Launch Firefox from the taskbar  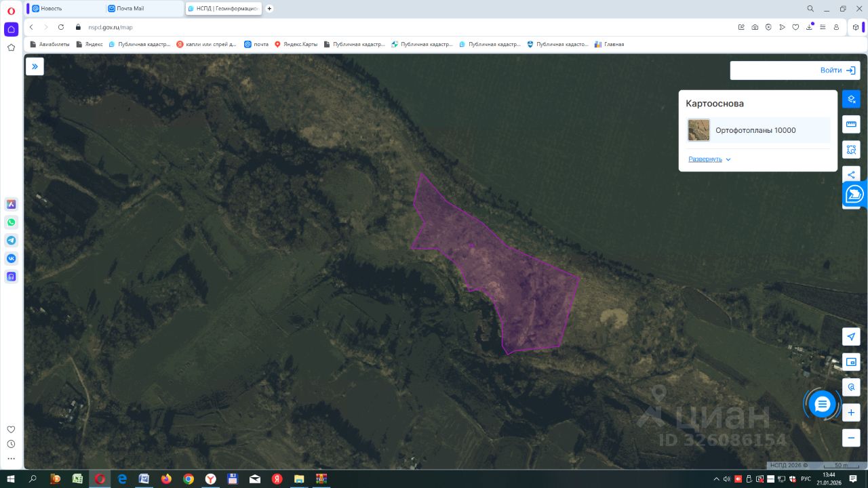pos(166,479)
